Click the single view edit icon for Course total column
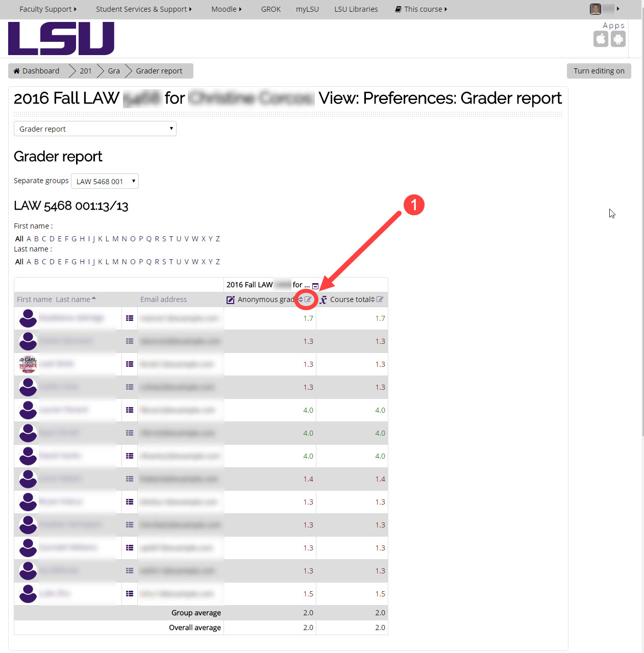Viewport: 644px width, 653px height. point(380,299)
